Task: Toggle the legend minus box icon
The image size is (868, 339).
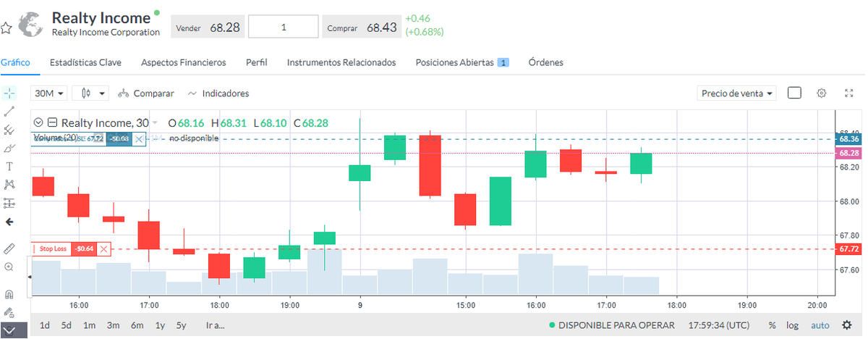Action: pos(52,123)
